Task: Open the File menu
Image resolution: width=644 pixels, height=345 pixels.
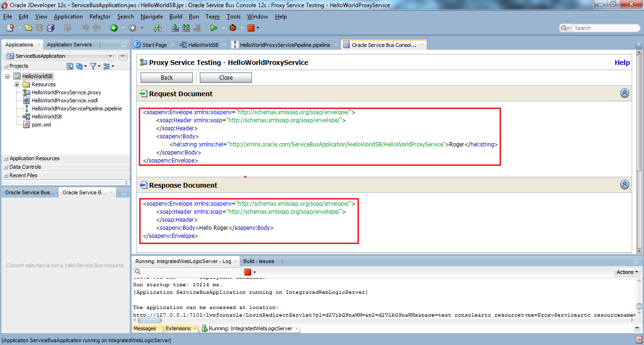Action: tap(8, 17)
